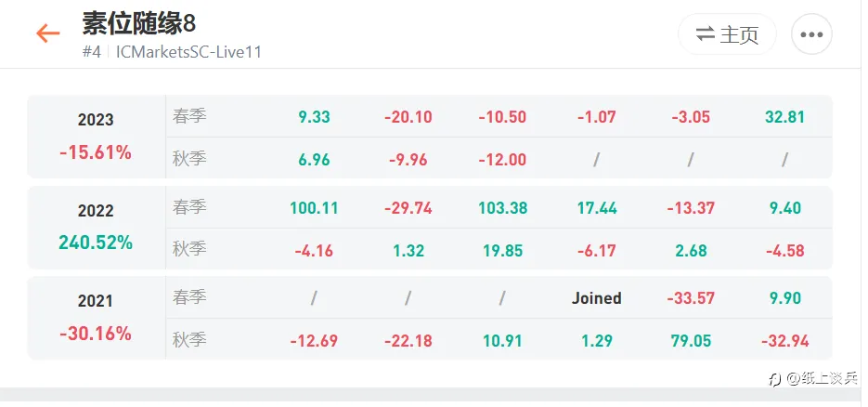
Task: Click the account name 素位随缘8
Action: 139,24
